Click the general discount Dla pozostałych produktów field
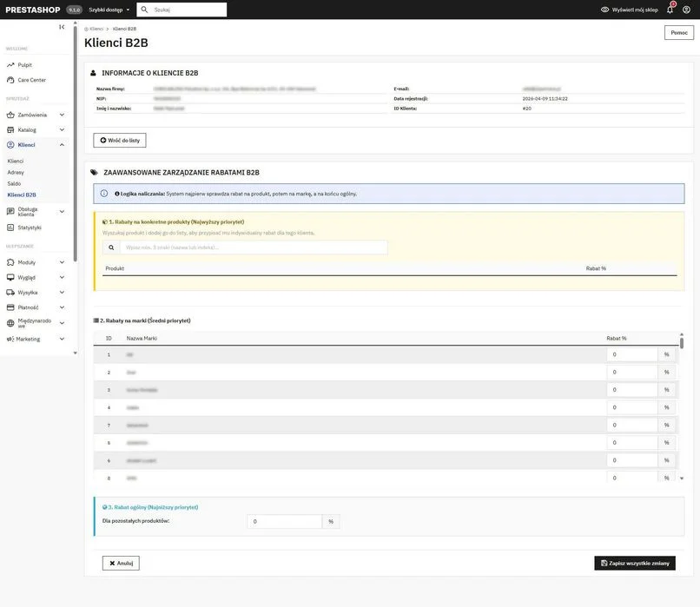The width and height of the screenshot is (700, 607). point(284,521)
